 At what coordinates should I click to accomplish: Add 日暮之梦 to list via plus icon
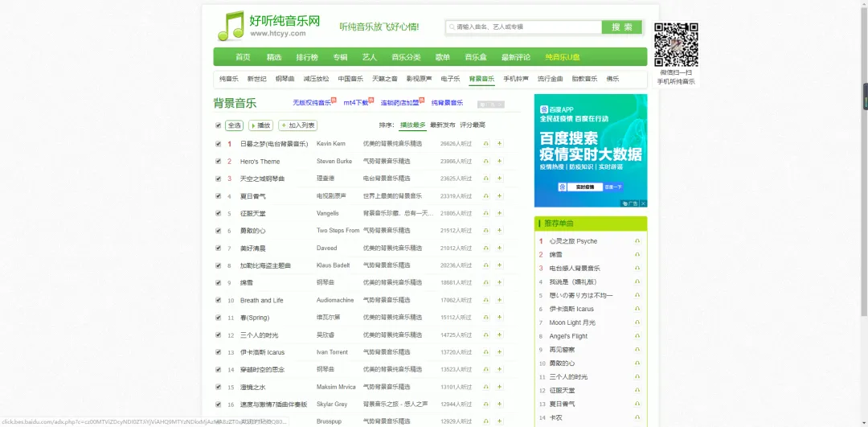click(x=499, y=143)
